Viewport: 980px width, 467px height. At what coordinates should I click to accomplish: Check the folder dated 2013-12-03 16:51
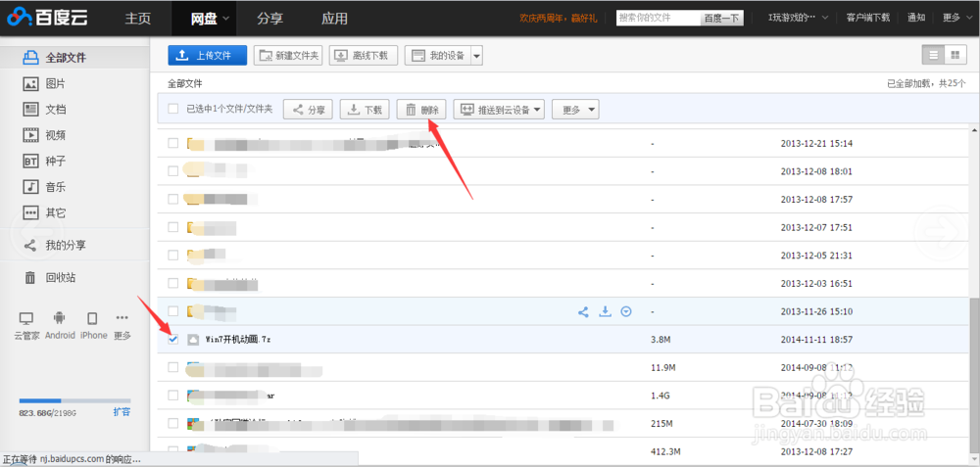tap(173, 284)
